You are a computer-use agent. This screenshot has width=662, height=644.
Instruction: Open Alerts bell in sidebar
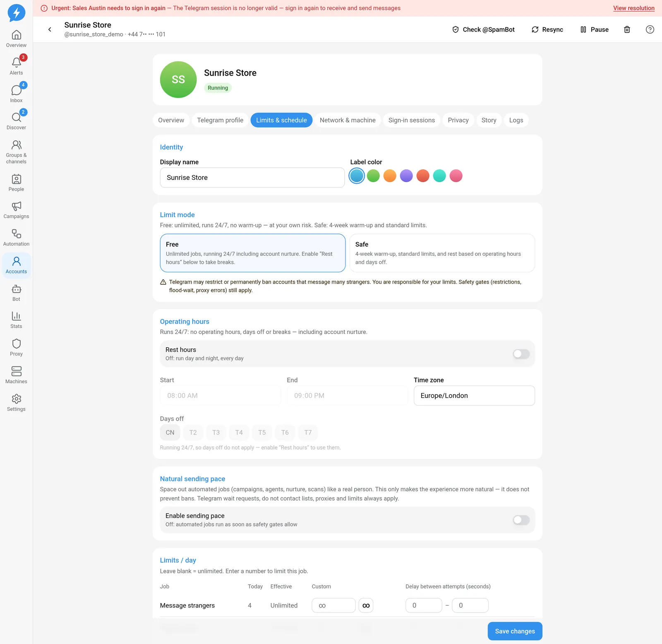(x=16, y=66)
